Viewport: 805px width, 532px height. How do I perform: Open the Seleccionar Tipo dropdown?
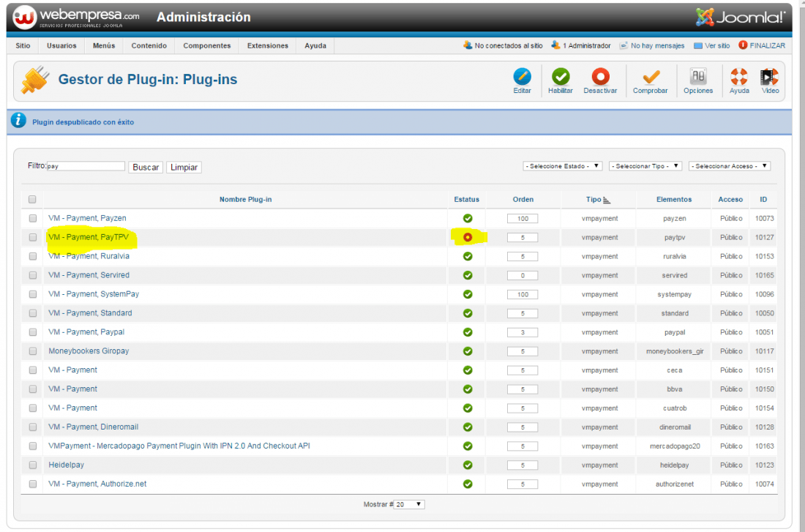[645, 166]
